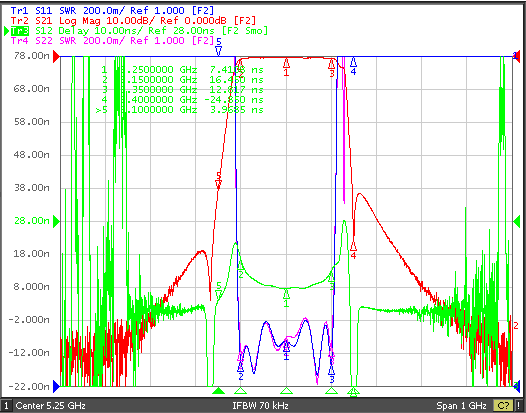Screen dimensions: 526x413
Task: Click marker 5 triangle above the graph
Action: pyautogui.click(x=219, y=51)
